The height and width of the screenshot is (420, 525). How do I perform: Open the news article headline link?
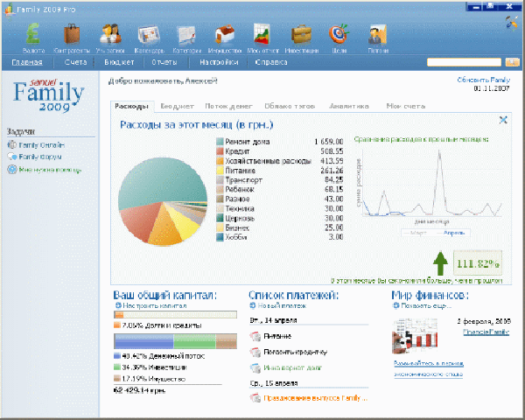point(429,368)
